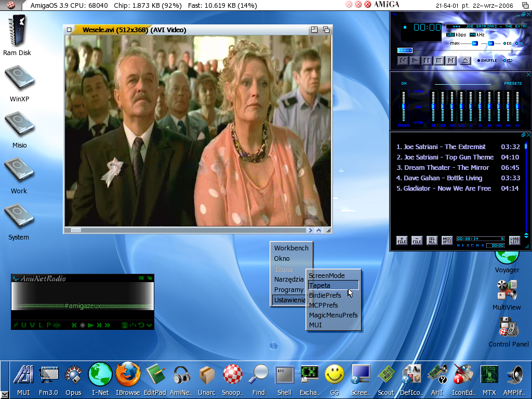Choose ScreenMode from the submenu
Viewport: 532px width, 399px height.
[326, 275]
